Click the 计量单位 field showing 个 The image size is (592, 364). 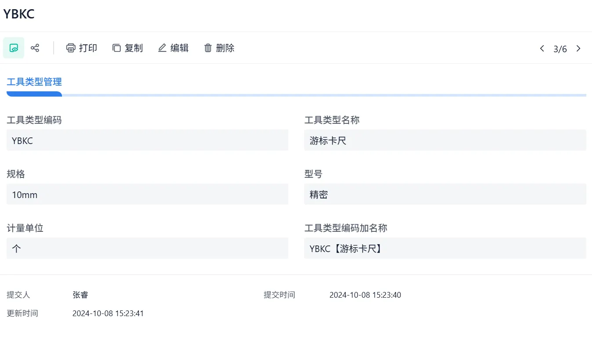[147, 249]
